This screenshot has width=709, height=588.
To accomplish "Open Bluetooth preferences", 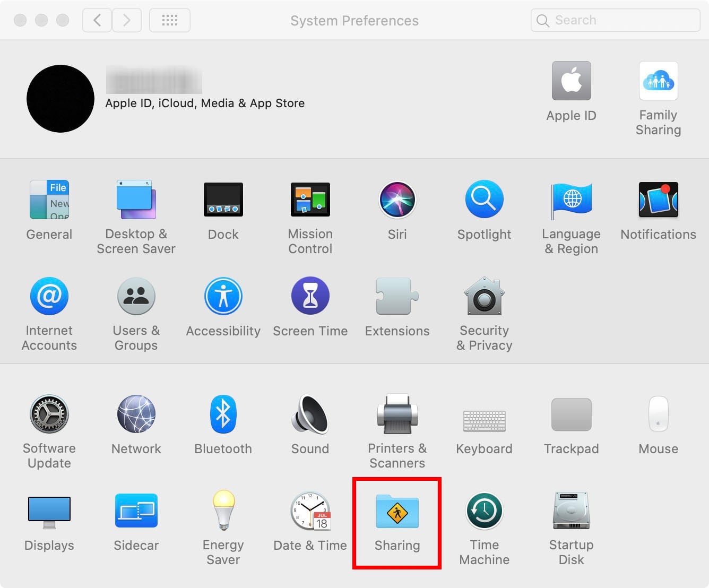I will point(223,414).
